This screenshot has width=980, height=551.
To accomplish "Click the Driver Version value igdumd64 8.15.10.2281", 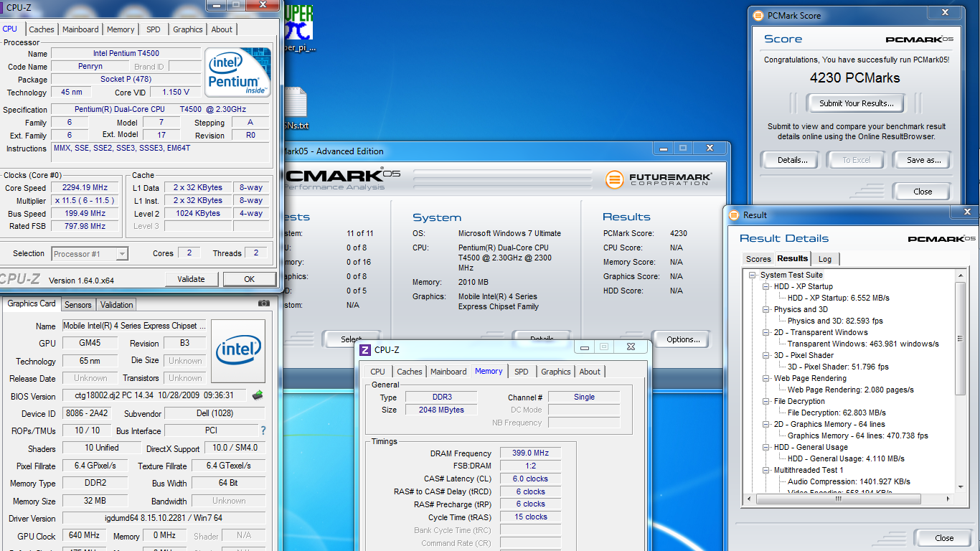I will (x=164, y=518).
